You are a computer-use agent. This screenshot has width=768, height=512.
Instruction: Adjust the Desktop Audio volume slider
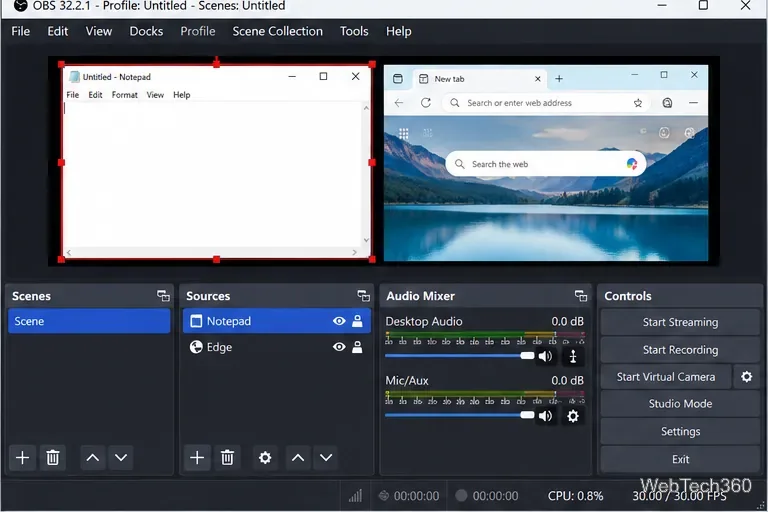point(459,356)
